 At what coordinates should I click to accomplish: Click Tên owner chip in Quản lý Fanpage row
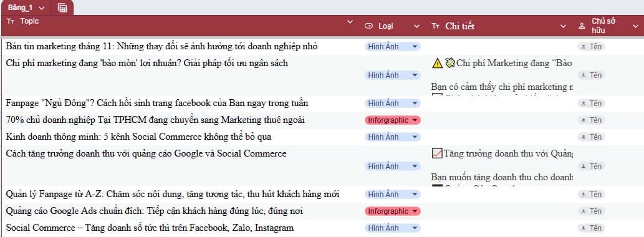tap(591, 195)
